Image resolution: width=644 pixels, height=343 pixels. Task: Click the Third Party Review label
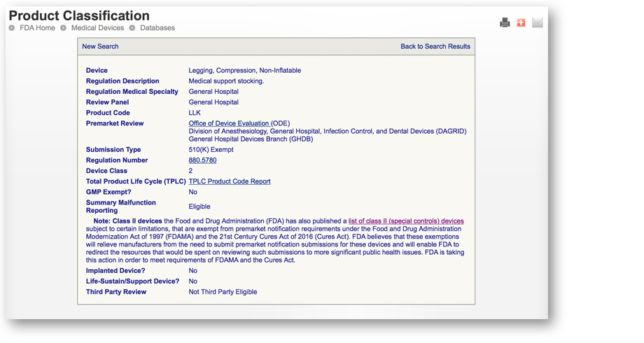pos(115,292)
